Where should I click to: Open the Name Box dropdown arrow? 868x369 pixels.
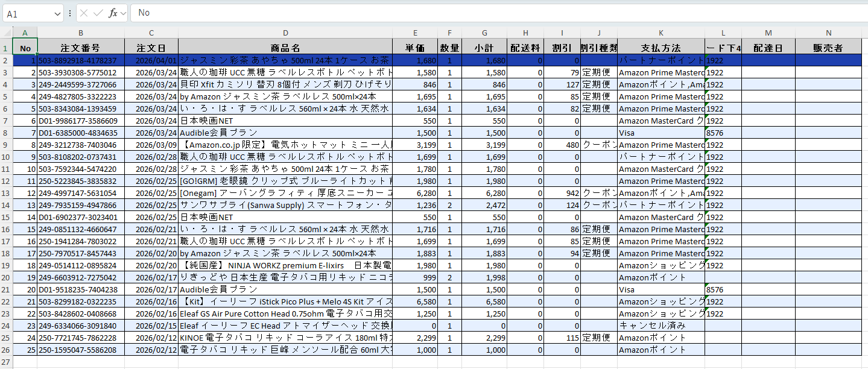pyautogui.click(x=57, y=13)
